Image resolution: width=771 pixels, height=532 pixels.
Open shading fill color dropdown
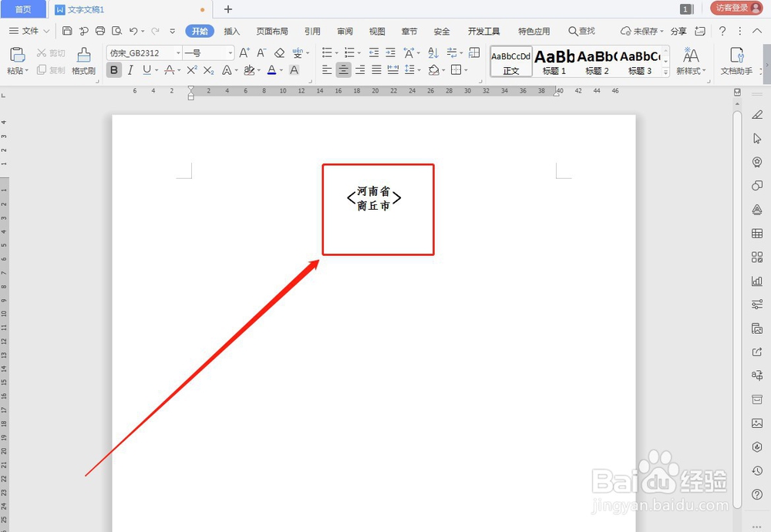click(x=443, y=70)
